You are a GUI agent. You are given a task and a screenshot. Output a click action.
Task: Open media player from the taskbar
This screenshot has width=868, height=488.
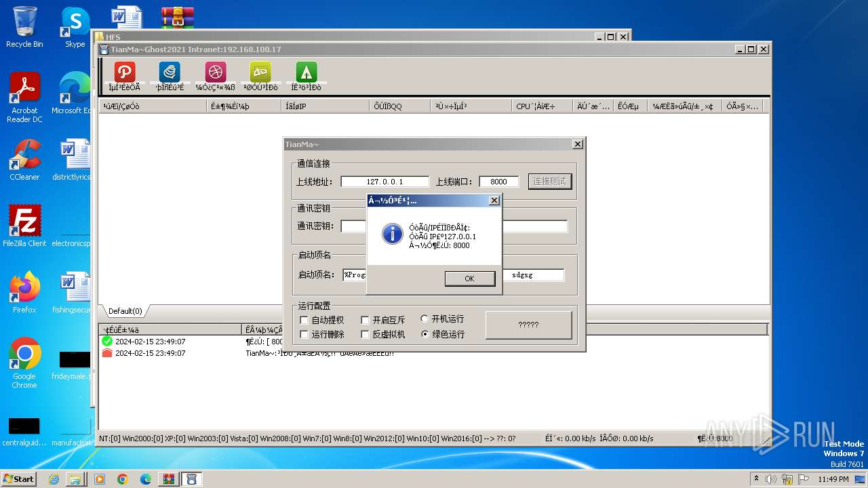(100, 479)
